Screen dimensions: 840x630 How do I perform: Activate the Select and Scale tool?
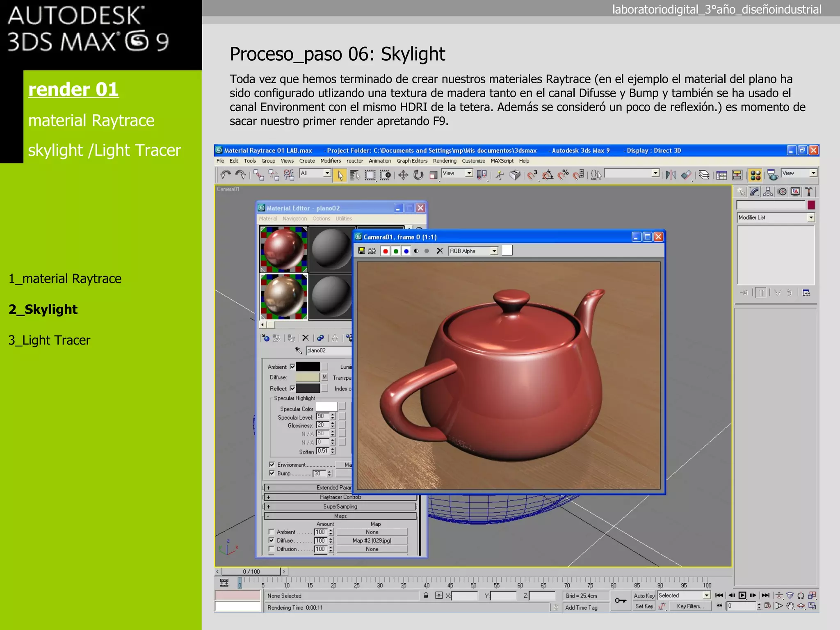pos(433,175)
